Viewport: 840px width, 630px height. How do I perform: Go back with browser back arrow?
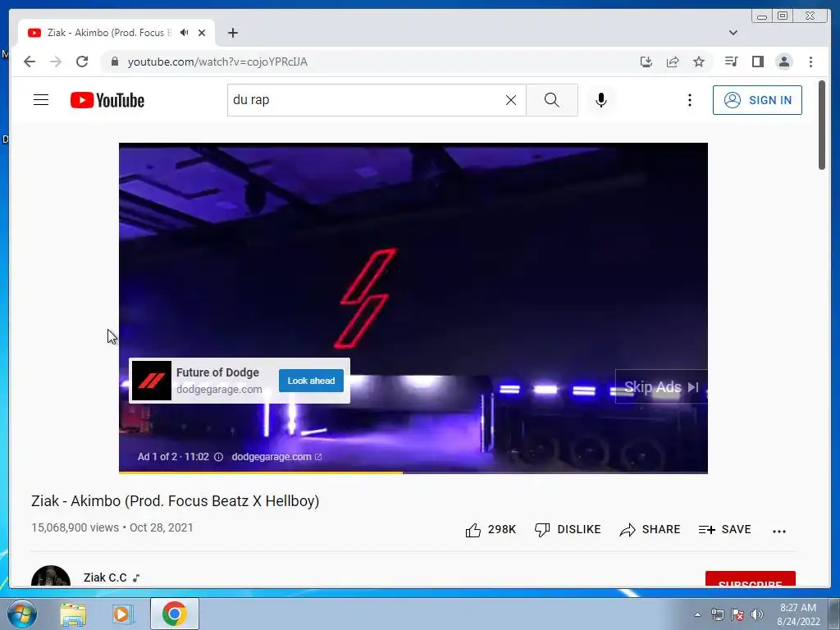[x=30, y=62]
